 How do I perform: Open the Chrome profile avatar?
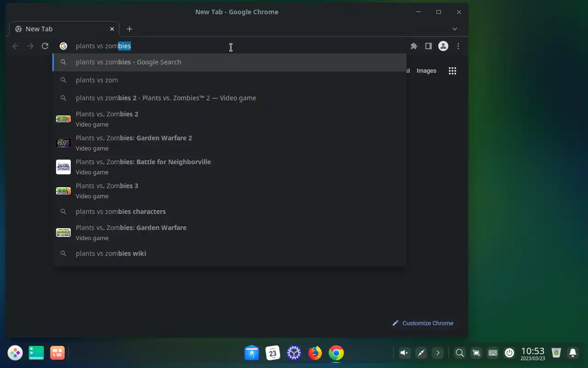click(x=443, y=46)
